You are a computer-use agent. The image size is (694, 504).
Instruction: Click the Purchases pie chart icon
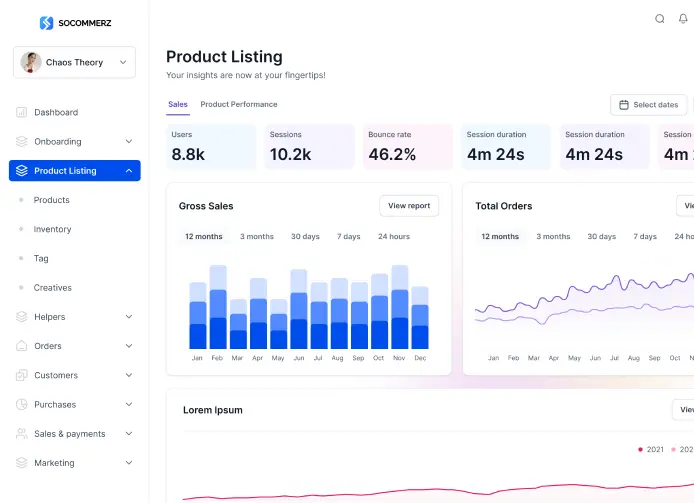pyautogui.click(x=21, y=404)
